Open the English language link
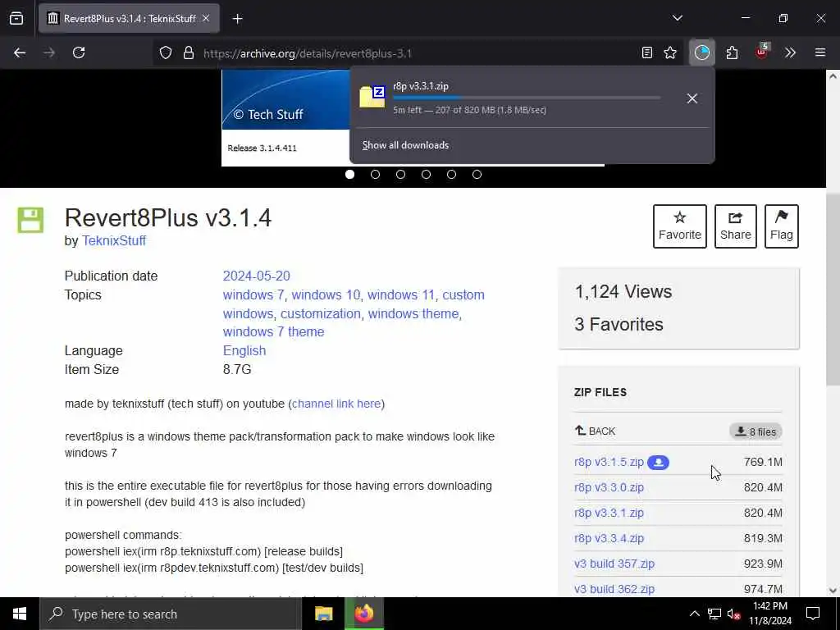Viewport: 840px width, 630px height. [244, 350]
